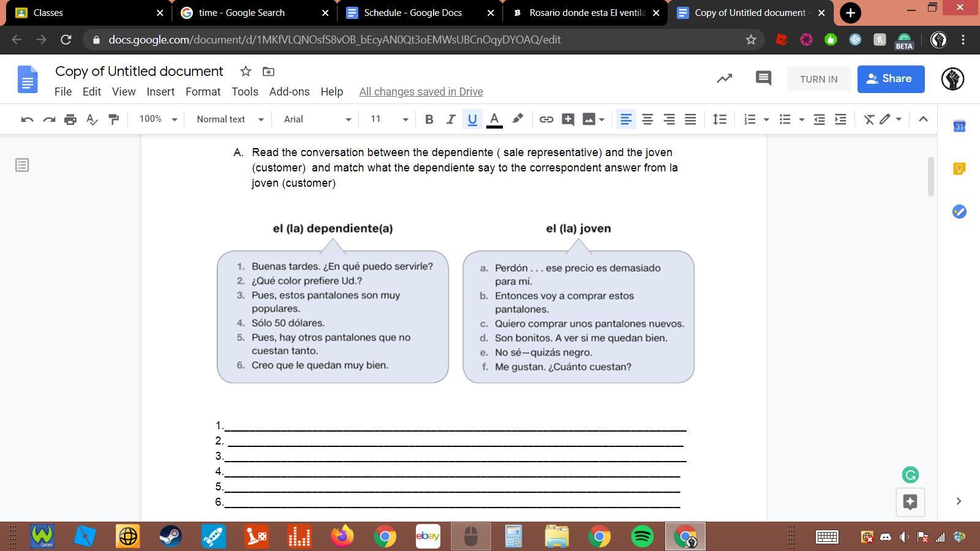
Task: Open Spotify from the taskbar
Action: tap(642, 537)
